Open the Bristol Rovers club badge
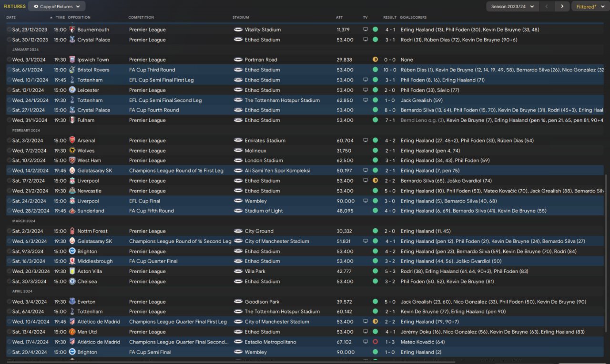Image resolution: width=610 pixels, height=364 pixels. 72,70
